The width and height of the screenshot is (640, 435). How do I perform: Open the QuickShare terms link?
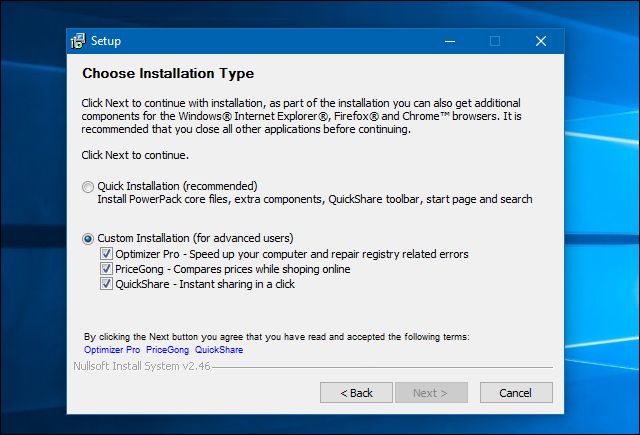(x=219, y=350)
